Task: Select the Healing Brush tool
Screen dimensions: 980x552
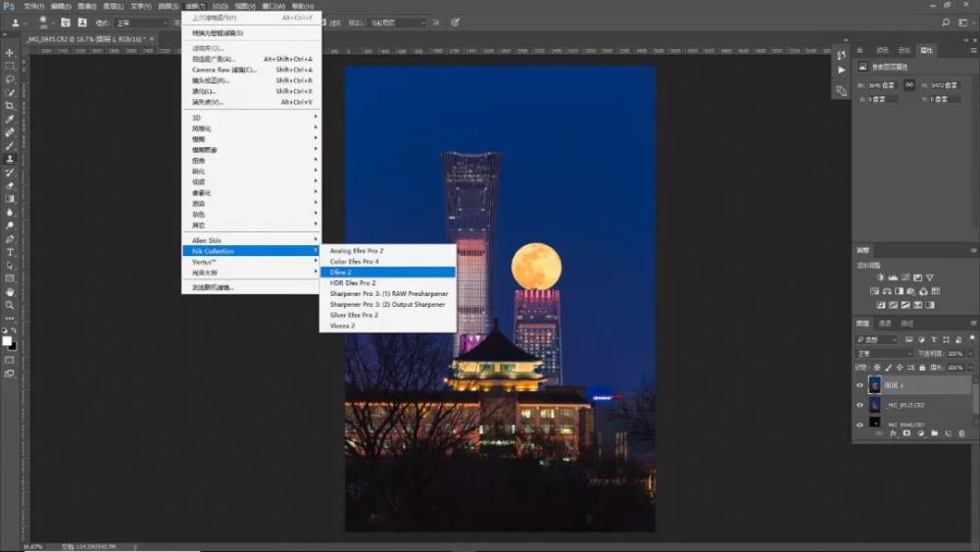Action: (x=10, y=132)
